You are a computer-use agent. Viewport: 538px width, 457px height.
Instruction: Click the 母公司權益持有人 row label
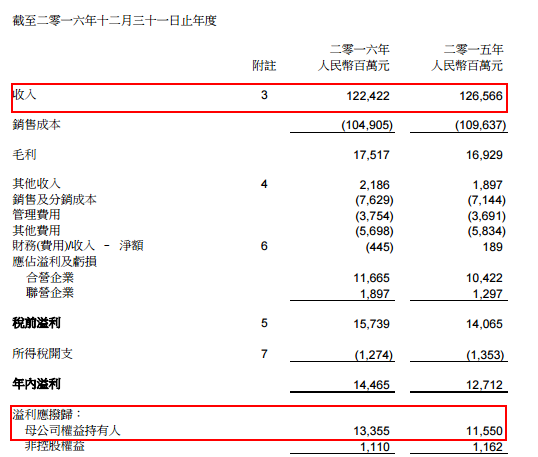73,430
